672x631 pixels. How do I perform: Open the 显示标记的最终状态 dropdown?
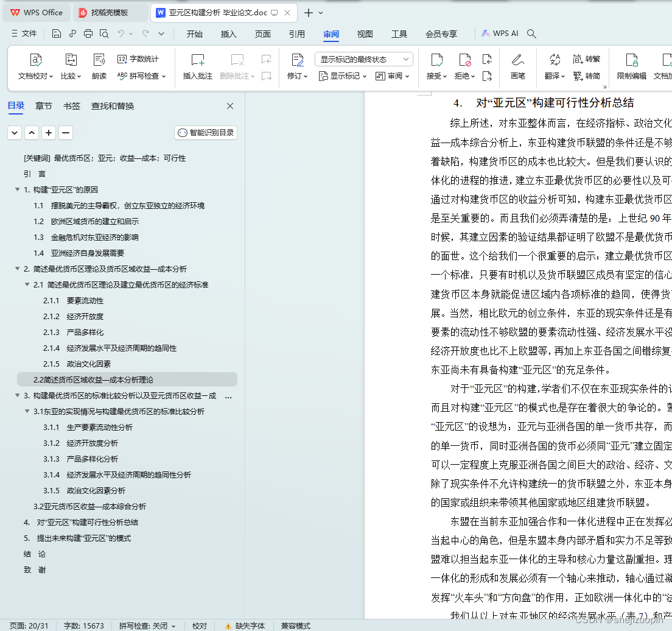(x=364, y=59)
